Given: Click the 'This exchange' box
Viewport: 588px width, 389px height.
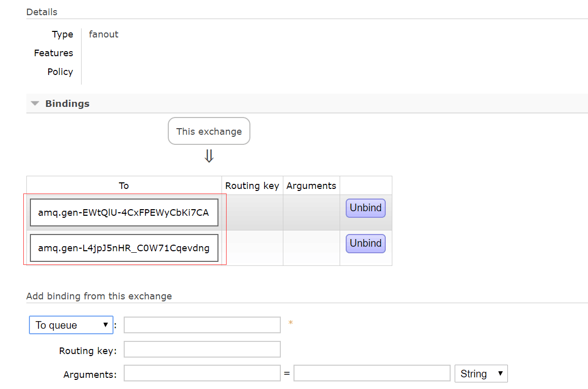Looking at the screenshot, I should coord(209,131).
